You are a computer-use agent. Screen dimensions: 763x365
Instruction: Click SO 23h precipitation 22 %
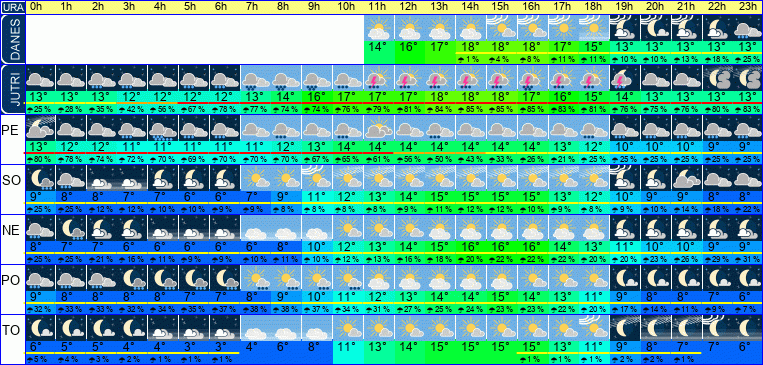click(747, 209)
